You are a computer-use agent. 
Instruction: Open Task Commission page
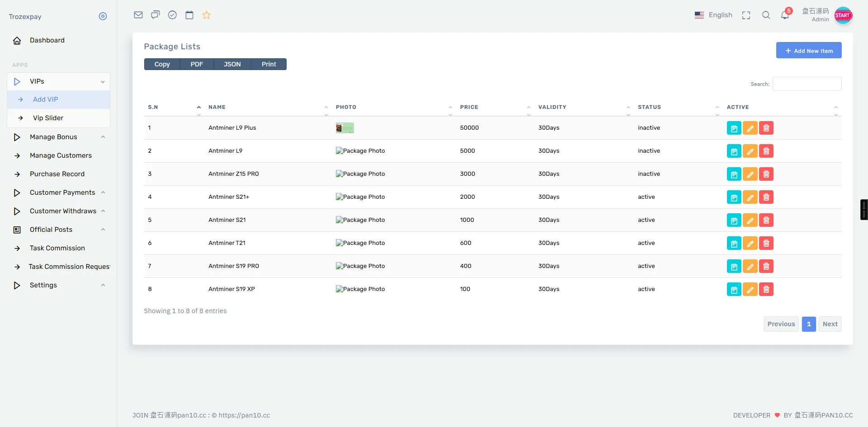coord(59,248)
